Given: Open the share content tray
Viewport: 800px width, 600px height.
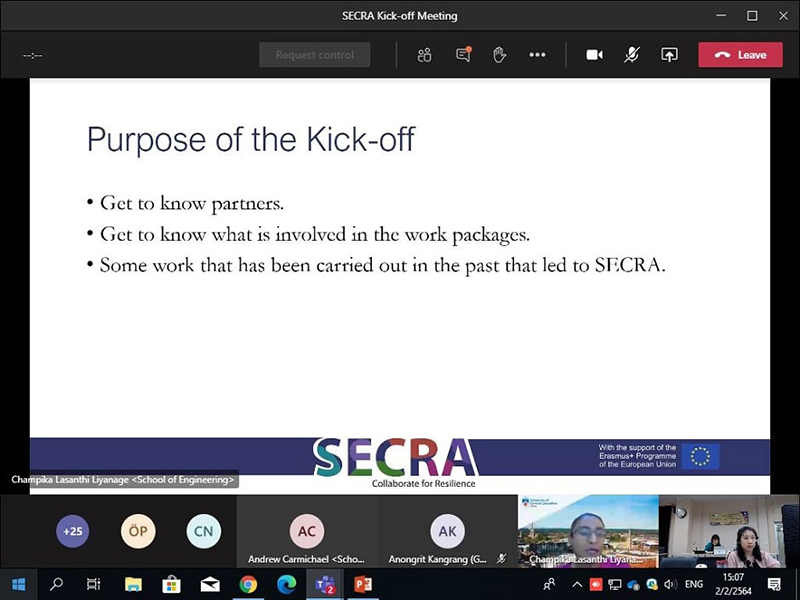Looking at the screenshot, I should tap(669, 55).
